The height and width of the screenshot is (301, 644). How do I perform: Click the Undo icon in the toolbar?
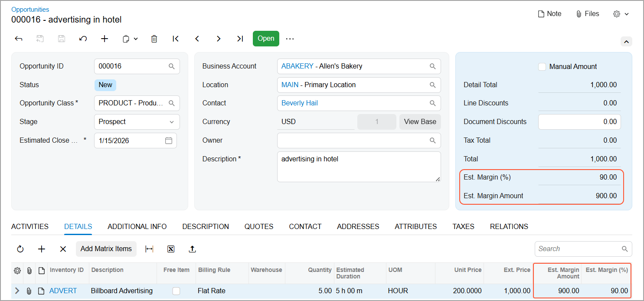tap(83, 39)
